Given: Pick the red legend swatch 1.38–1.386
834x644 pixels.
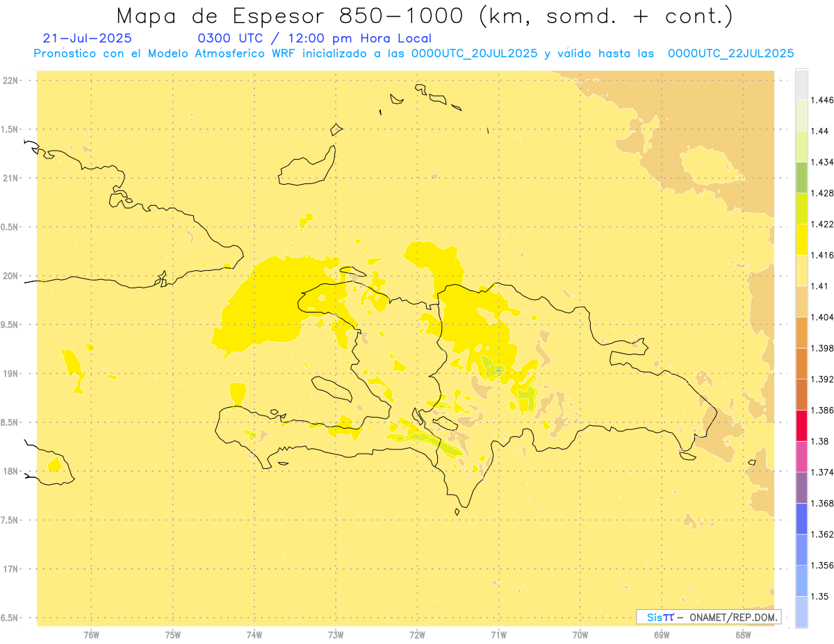Looking at the screenshot, I should (801, 426).
